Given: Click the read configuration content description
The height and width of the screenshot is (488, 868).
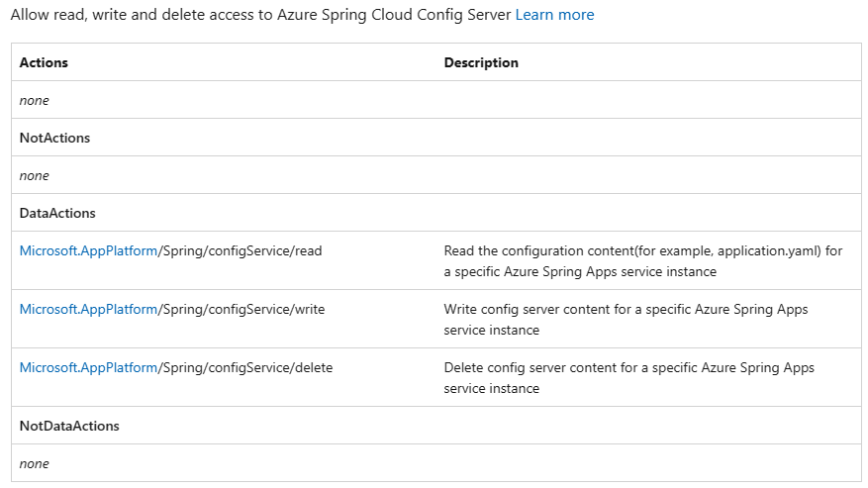Looking at the screenshot, I should (643, 261).
